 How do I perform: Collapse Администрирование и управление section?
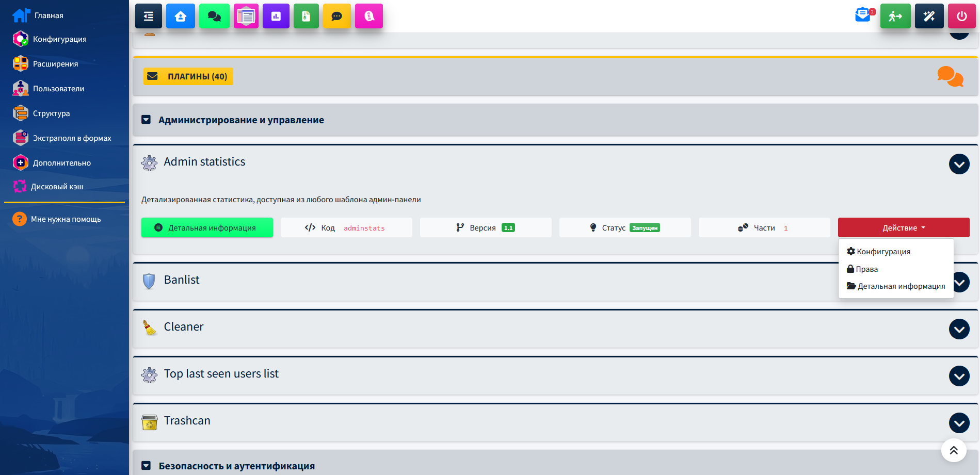pos(146,120)
